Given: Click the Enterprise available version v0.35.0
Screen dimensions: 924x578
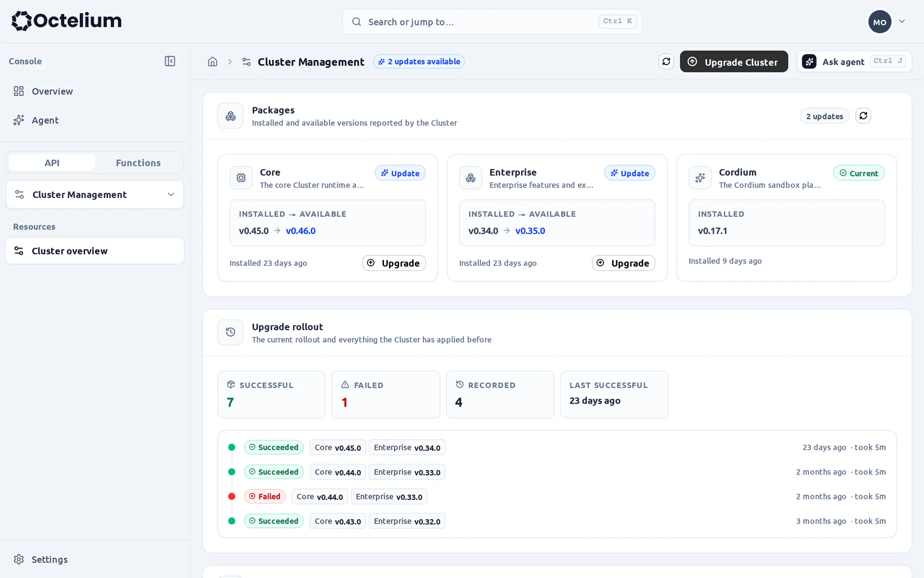Looking at the screenshot, I should 530,231.
